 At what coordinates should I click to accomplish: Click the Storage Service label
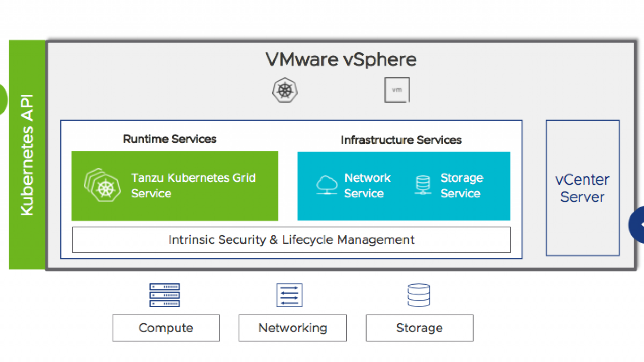pyautogui.click(x=462, y=186)
